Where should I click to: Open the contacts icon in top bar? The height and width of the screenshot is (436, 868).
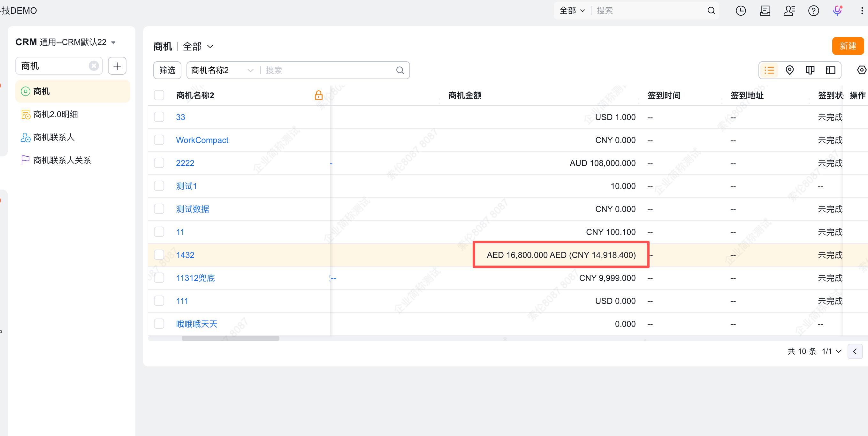(x=789, y=11)
